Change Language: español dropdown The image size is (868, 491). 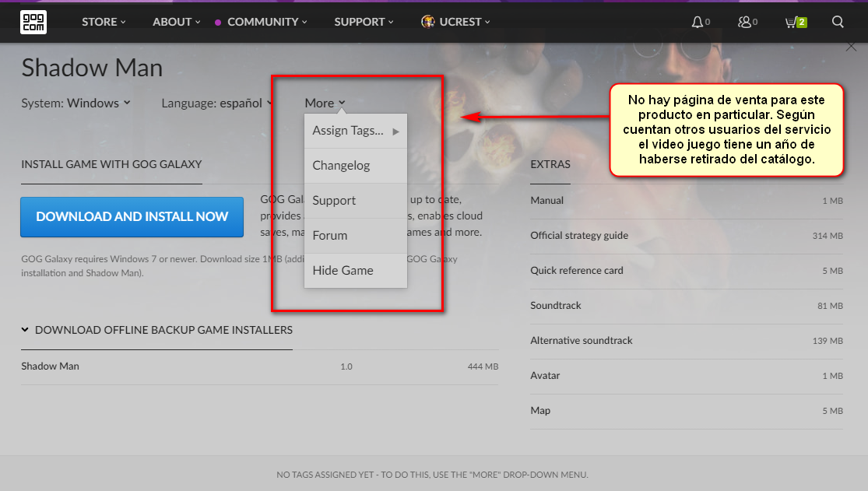pyautogui.click(x=216, y=103)
